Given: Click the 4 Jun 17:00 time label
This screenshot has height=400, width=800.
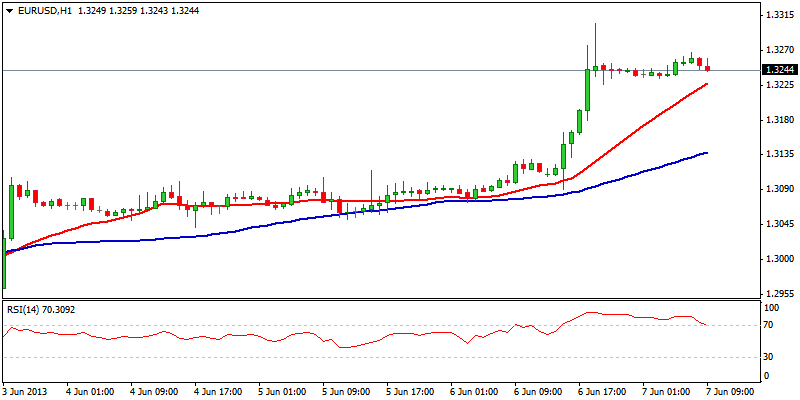Looking at the screenshot, I should [218, 392].
